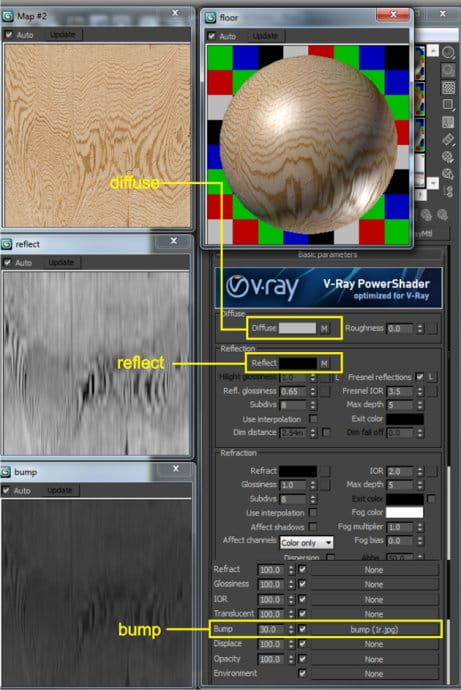461x690 pixels.
Task: Click the Update tab in floor window
Action: point(265,36)
